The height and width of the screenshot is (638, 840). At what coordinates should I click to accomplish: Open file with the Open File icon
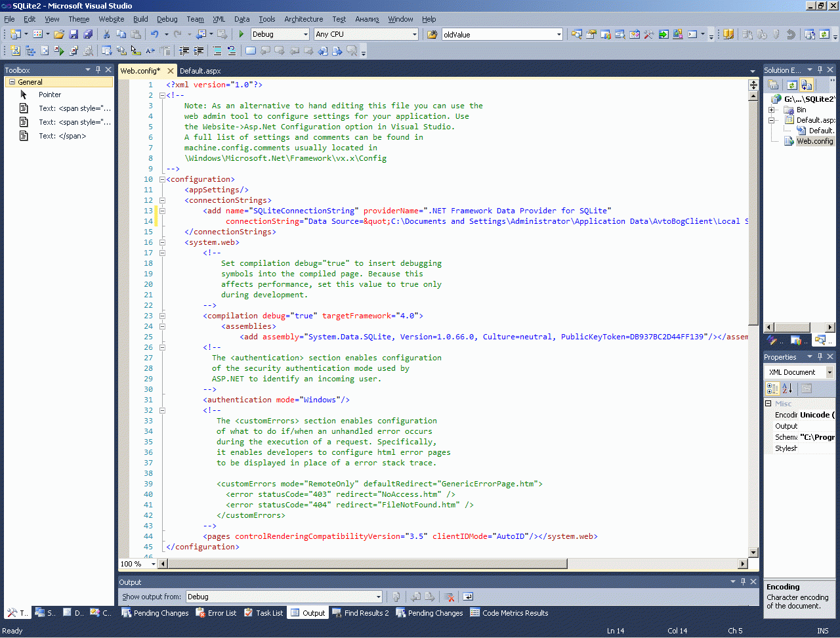tap(59, 34)
